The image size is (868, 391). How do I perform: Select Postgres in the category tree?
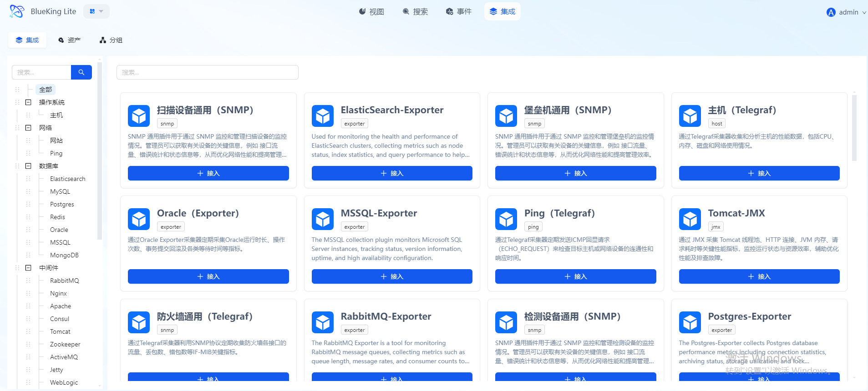tap(62, 204)
